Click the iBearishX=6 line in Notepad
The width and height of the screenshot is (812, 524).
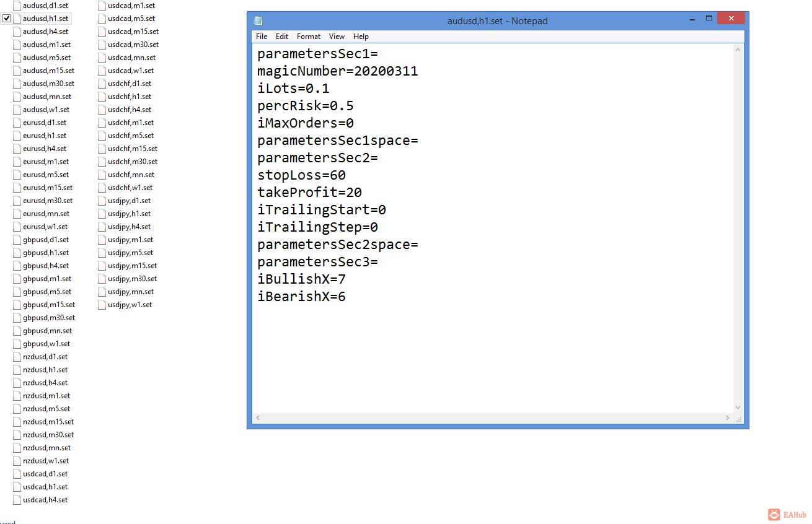(x=301, y=297)
